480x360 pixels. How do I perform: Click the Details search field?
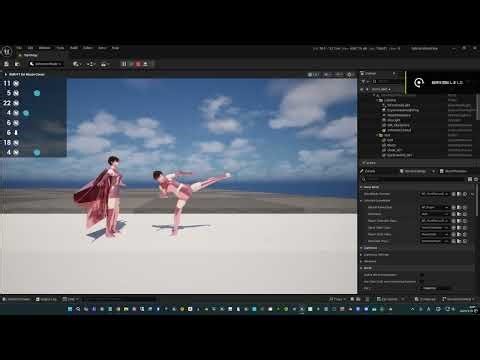pyautogui.click(x=413, y=179)
